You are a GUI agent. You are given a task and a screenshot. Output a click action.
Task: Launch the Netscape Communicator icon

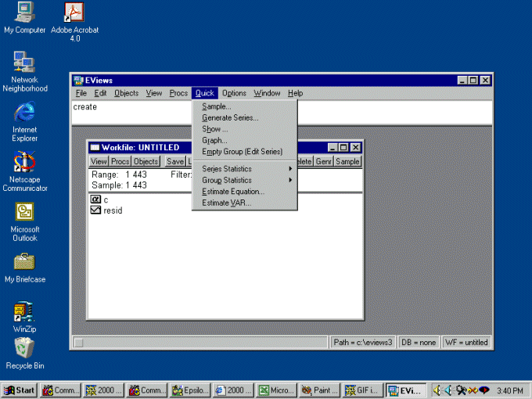pyautogui.click(x=24, y=162)
